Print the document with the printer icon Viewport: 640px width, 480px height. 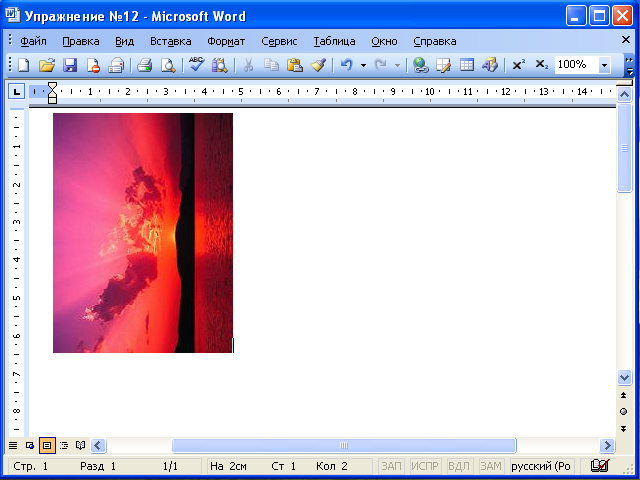pyautogui.click(x=144, y=64)
